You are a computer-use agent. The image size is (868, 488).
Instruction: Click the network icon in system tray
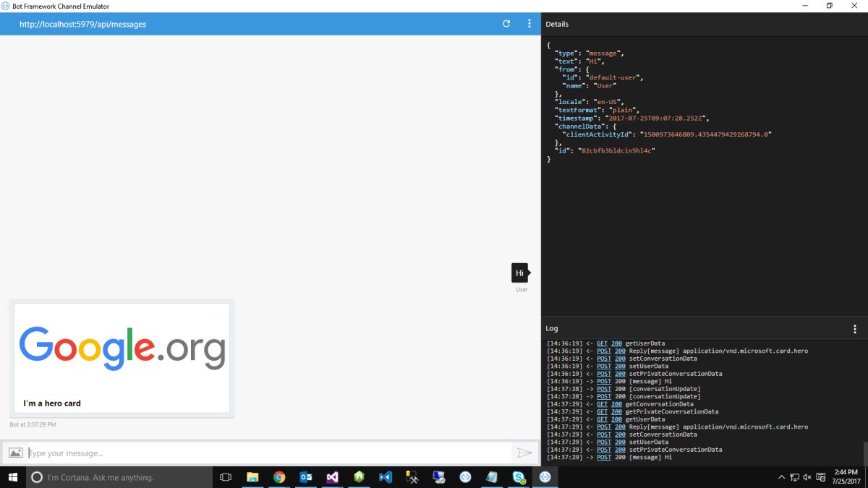[x=794, y=477]
